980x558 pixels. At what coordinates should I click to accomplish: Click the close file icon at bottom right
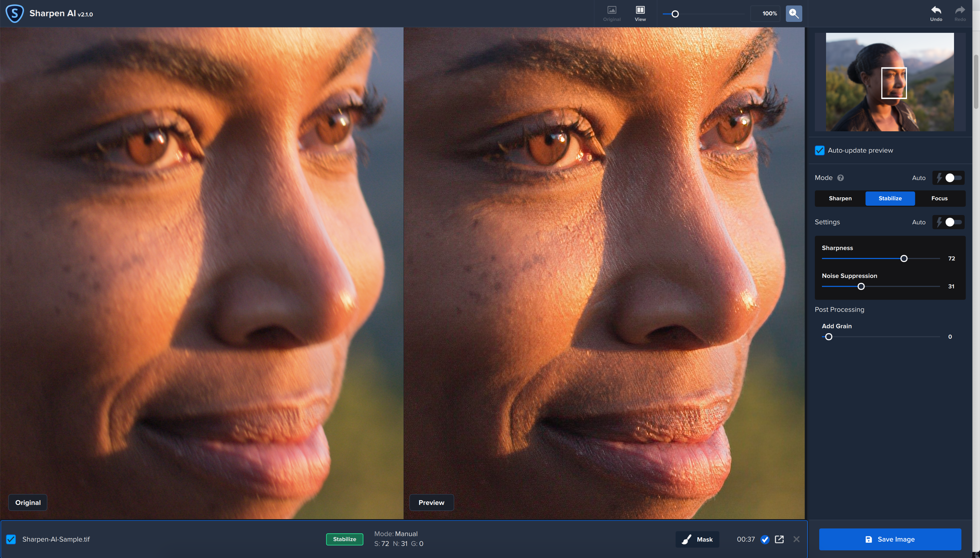tap(796, 539)
